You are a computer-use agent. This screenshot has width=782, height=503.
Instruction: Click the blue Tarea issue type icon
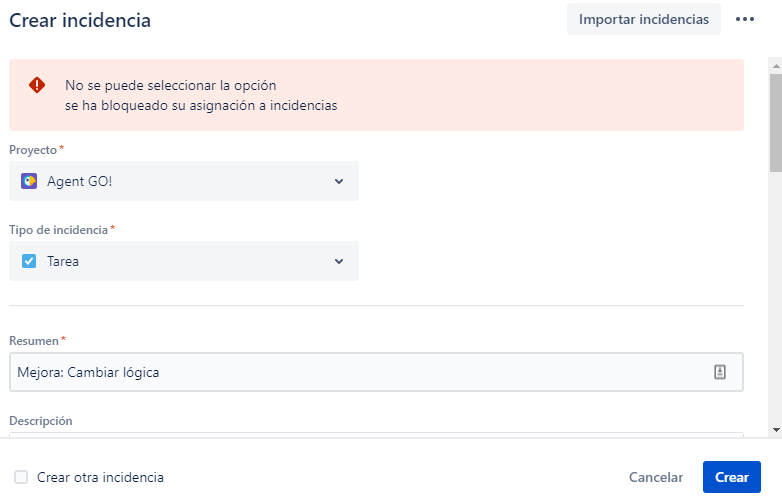pyautogui.click(x=29, y=261)
